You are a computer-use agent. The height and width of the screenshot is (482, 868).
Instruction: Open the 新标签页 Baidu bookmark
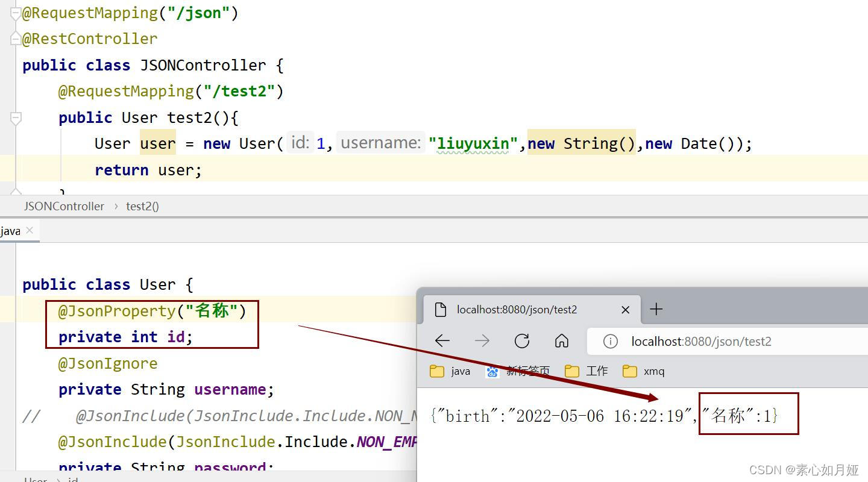pyautogui.click(x=518, y=371)
